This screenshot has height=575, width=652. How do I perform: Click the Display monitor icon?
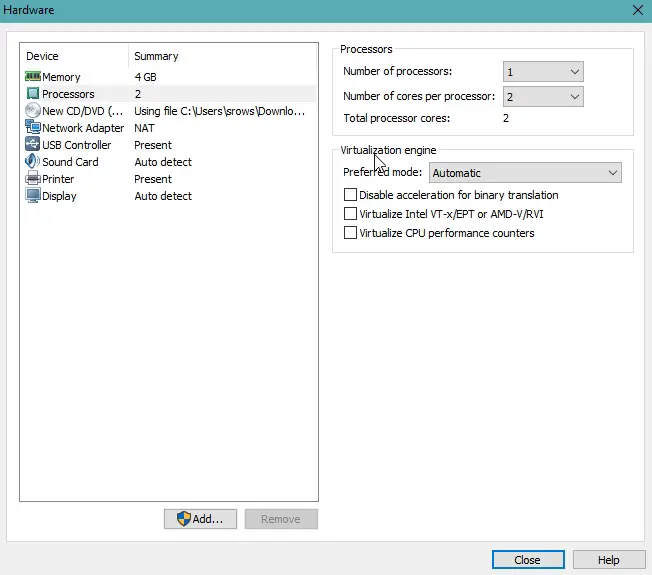pos(33,195)
